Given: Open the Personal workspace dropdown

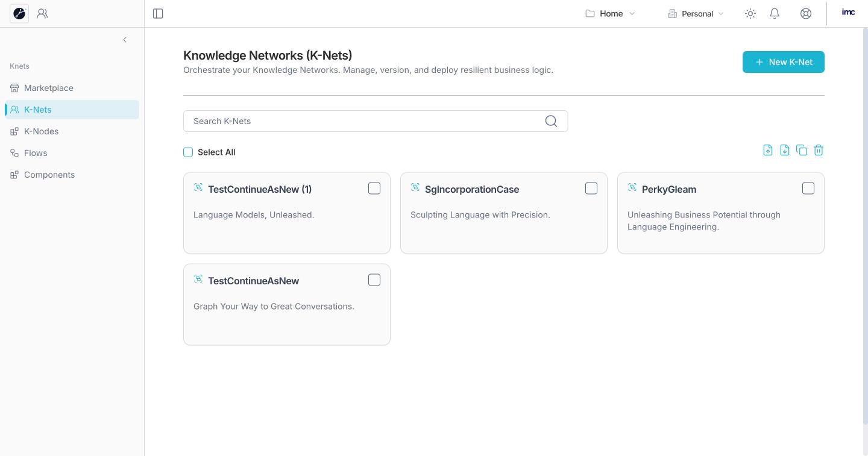Looking at the screenshot, I should (x=696, y=13).
